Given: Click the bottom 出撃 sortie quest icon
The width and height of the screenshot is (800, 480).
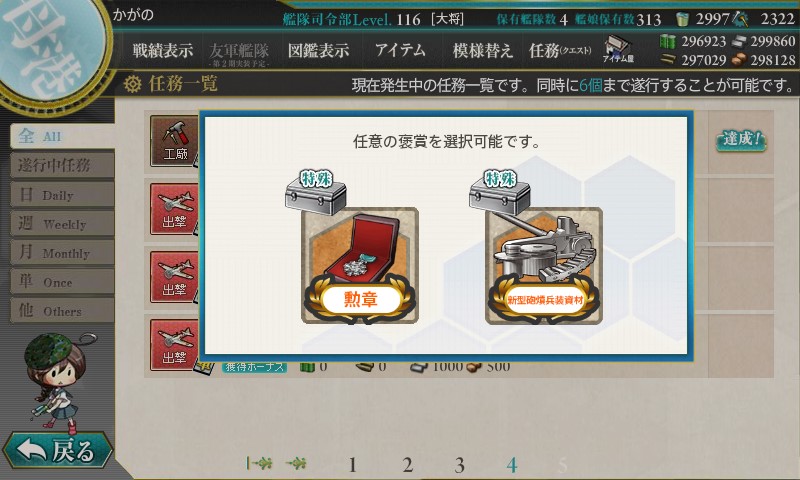Looking at the screenshot, I should [174, 345].
